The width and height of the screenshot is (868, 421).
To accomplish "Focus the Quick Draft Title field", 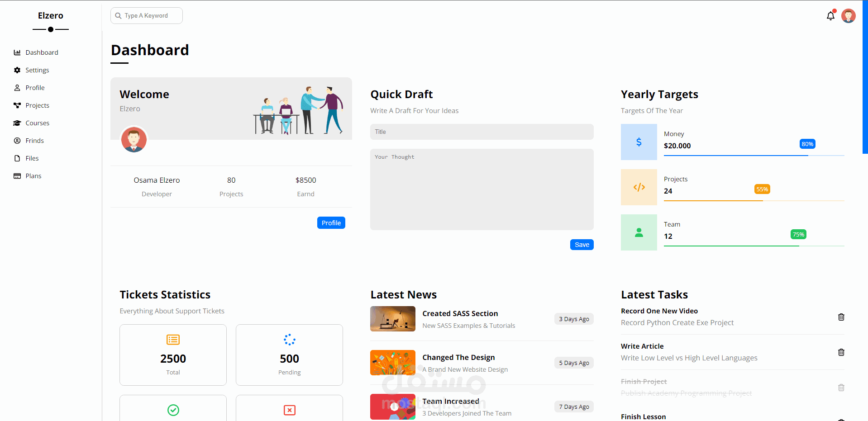I will [x=482, y=132].
